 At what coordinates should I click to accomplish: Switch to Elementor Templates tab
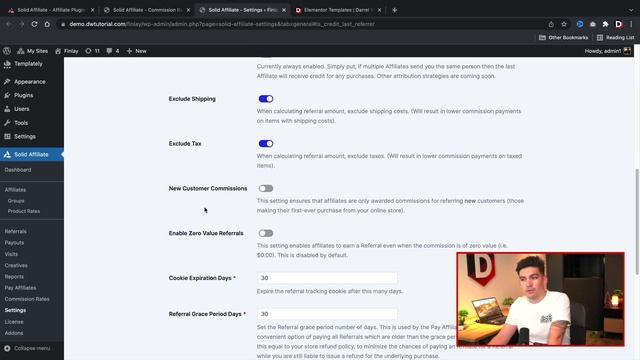coord(338,10)
